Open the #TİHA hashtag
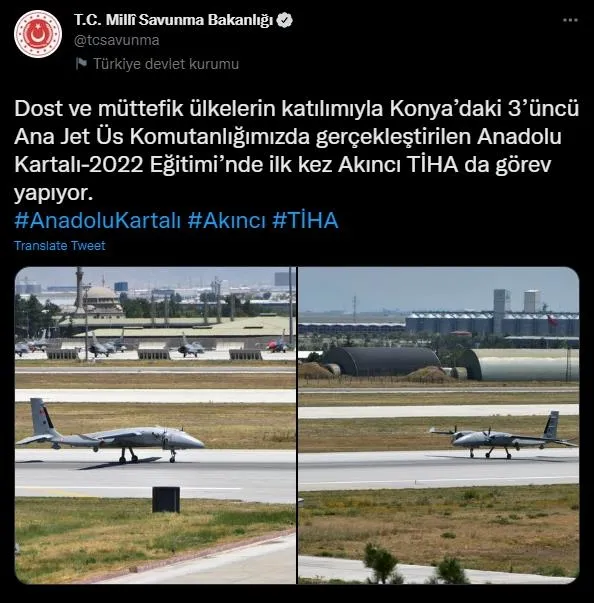594x603 pixels. click(x=305, y=220)
